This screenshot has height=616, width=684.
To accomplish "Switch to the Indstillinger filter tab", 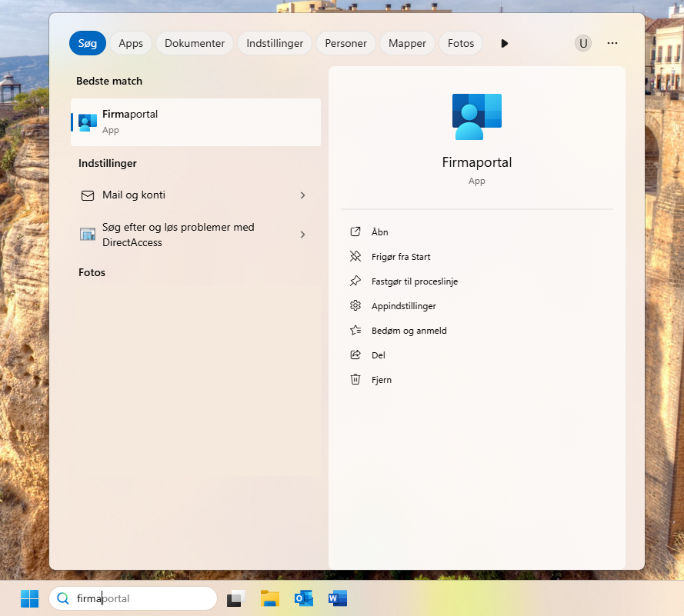I will point(275,43).
